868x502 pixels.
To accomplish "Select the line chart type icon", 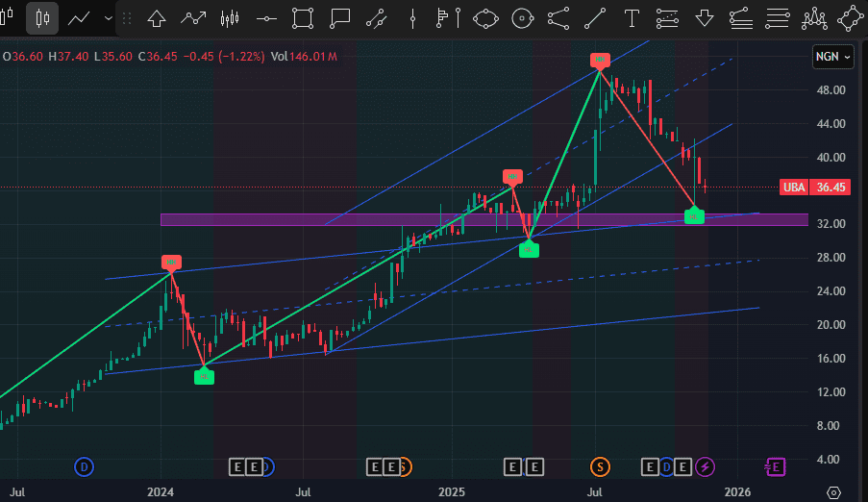I will 80,17.
